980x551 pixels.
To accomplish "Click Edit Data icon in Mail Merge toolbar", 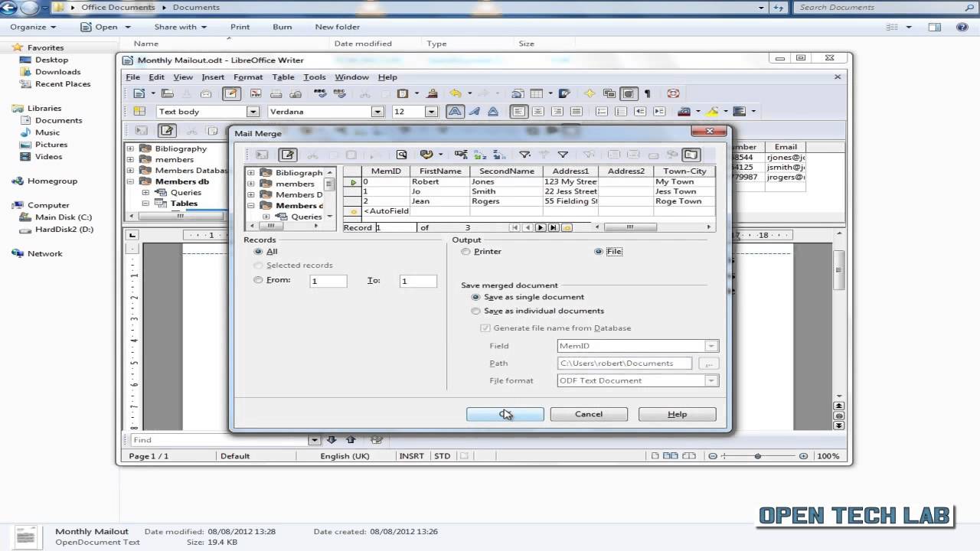I will point(288,155).
